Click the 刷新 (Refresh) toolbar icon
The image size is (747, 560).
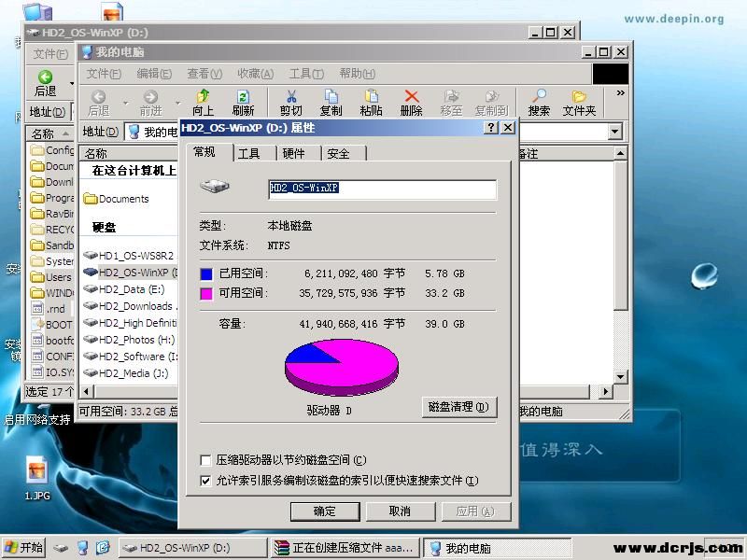pyautogui.click(x=243, y=97)
